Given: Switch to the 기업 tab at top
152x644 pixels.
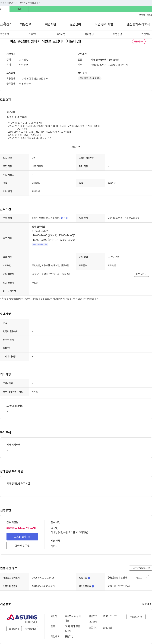Looking at the screenshot, I should [19, 9].
